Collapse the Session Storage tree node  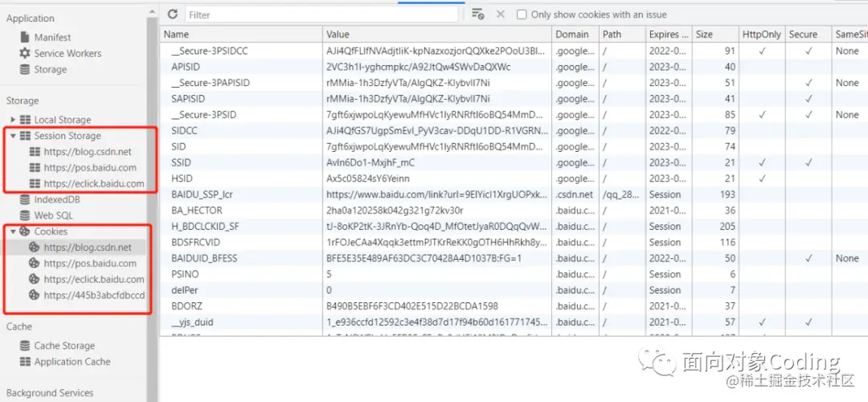pos(14,136)
